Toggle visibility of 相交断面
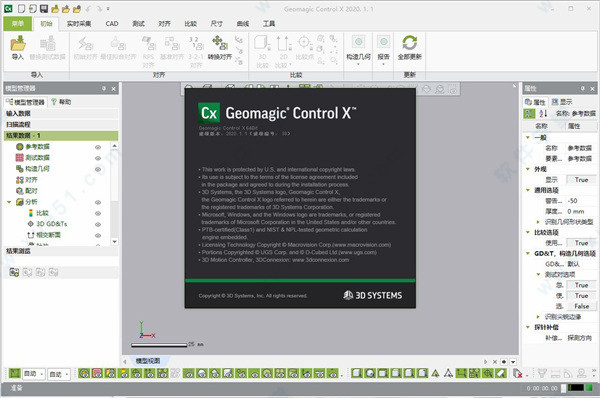 tap(98, 235)
